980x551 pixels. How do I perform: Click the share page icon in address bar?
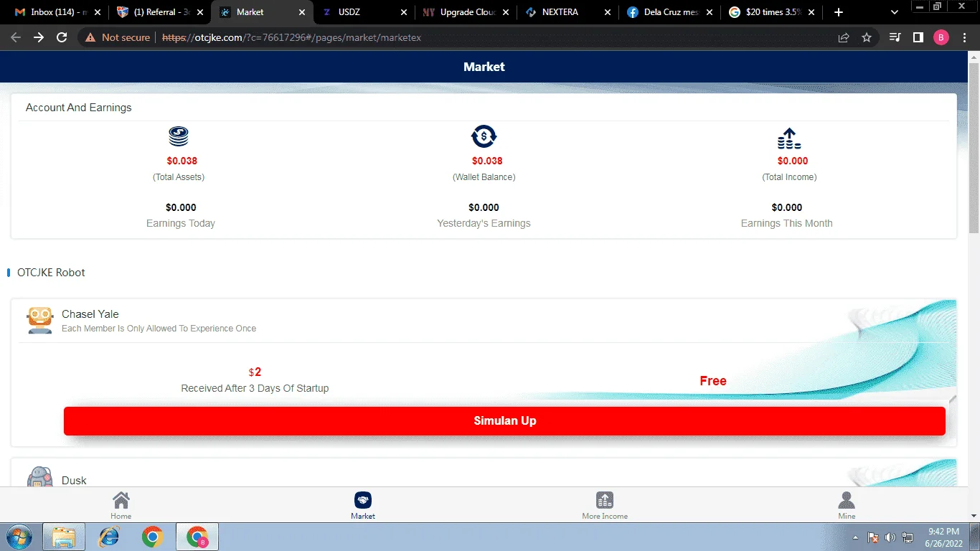pos(844,37)
